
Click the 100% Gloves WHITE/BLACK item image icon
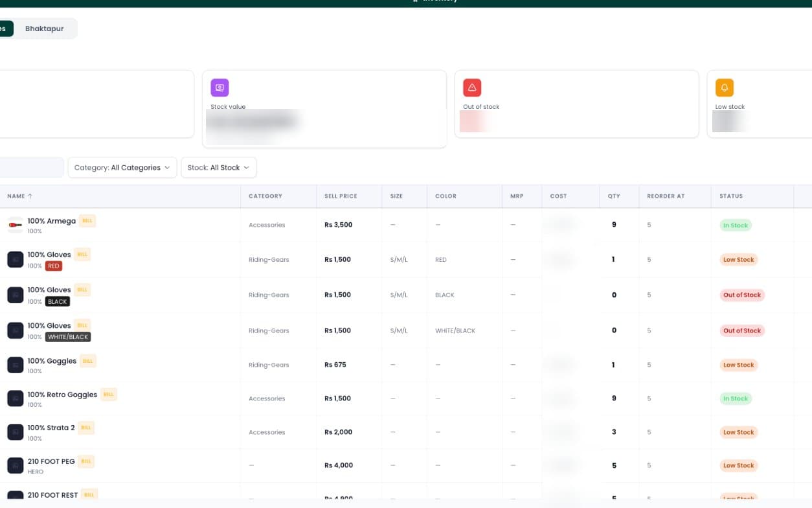tap(16, 330)
